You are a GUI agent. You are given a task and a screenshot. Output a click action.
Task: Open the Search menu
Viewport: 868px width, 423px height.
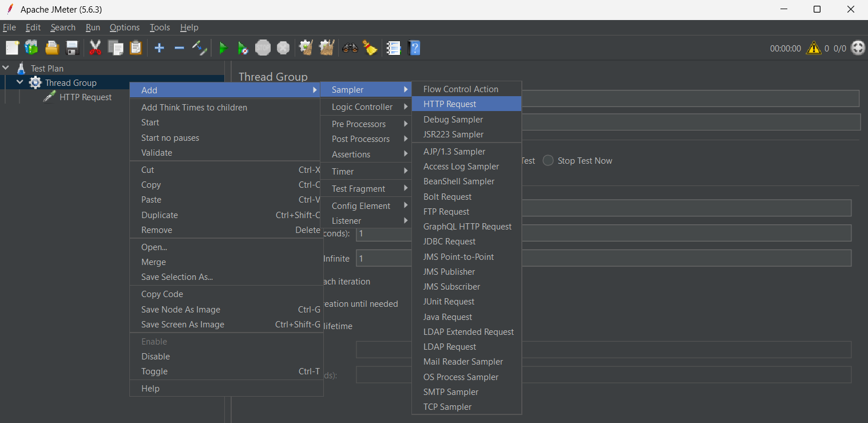pos(63,27)
